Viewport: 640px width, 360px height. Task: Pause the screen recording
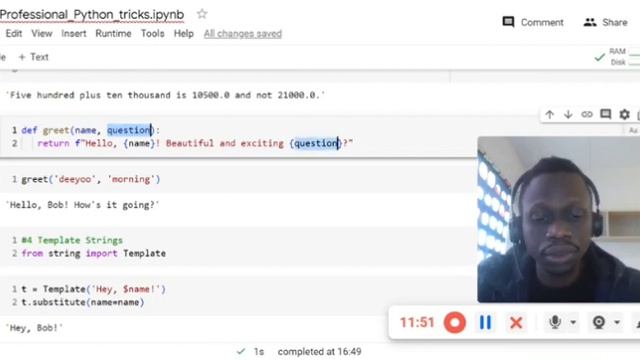pos(485,322)
